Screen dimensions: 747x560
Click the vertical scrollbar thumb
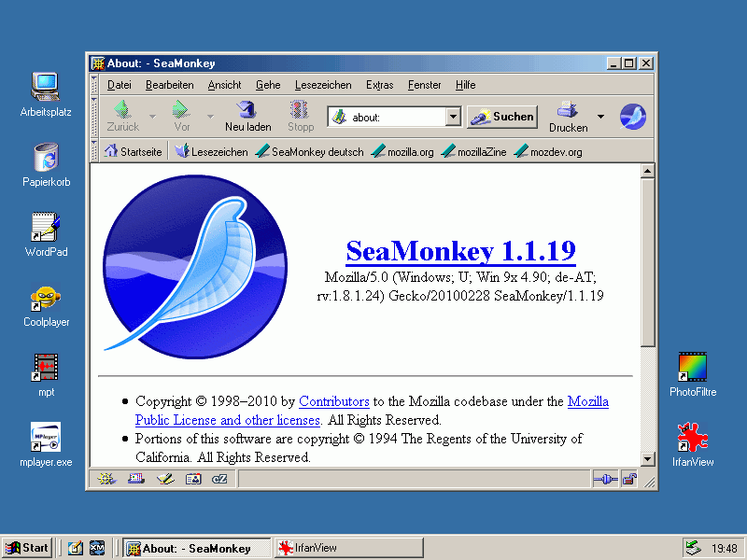pos(647,262)
